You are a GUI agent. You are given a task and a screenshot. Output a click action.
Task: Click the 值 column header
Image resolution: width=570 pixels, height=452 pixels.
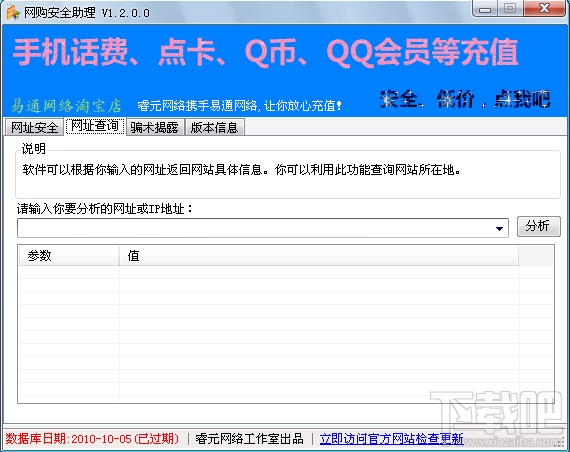click(319, 255)
